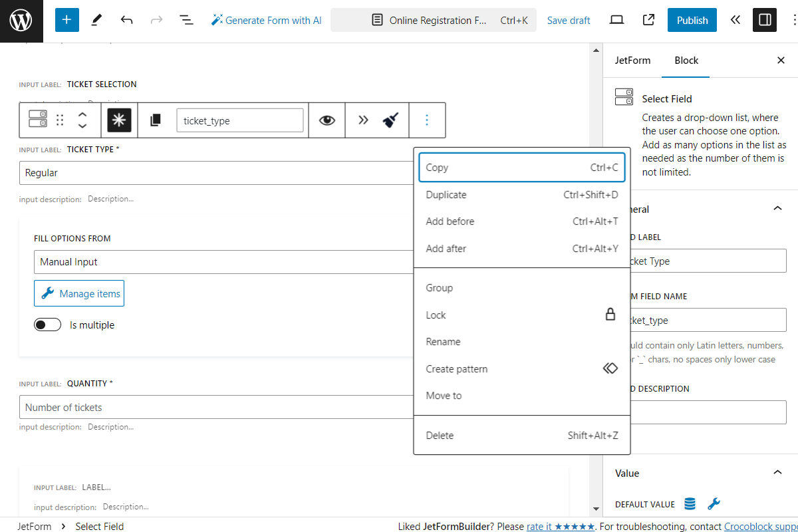
Task: Select Rename in the block menu
Action: tap(522, 342)
